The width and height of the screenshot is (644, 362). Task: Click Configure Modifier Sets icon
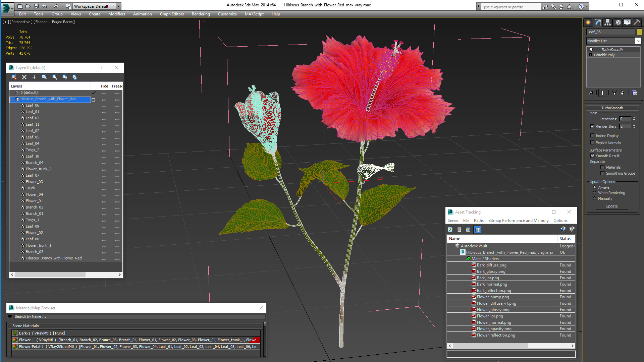(x=634, y=93)
